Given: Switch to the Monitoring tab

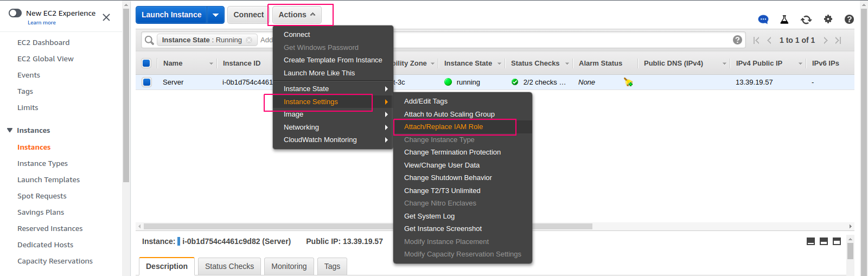Looking at the screenshot, I should (289, 266).
